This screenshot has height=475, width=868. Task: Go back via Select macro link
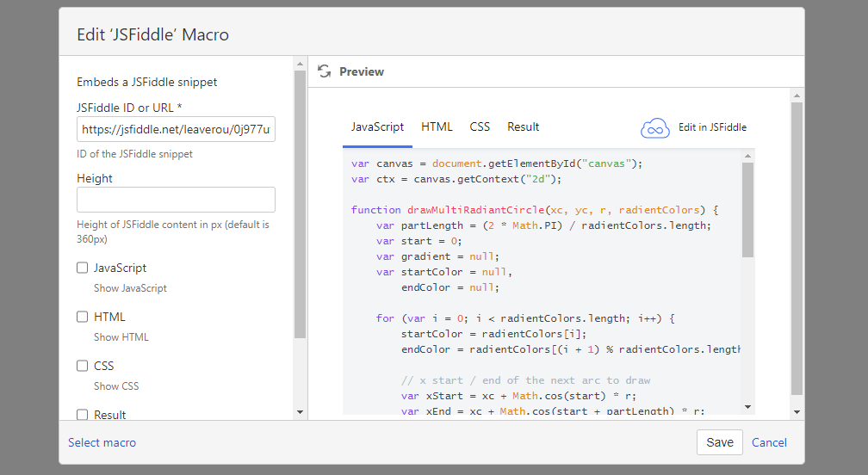(102, 442)
